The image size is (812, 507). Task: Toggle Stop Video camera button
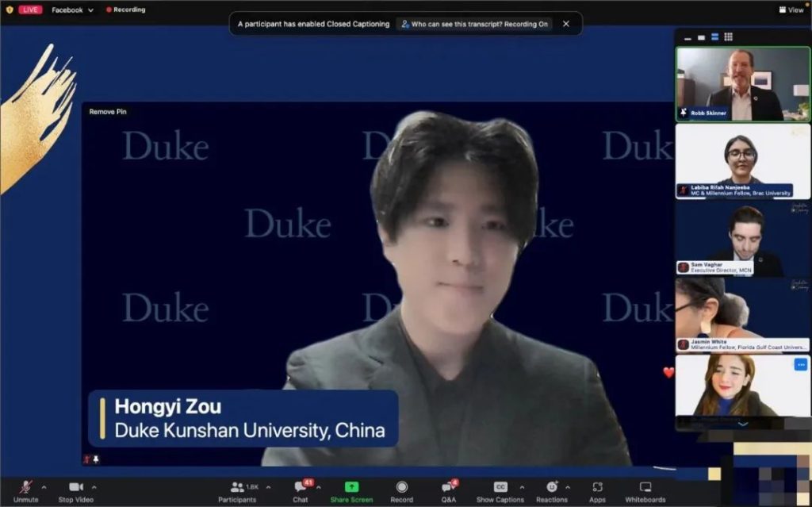point(75,487)
